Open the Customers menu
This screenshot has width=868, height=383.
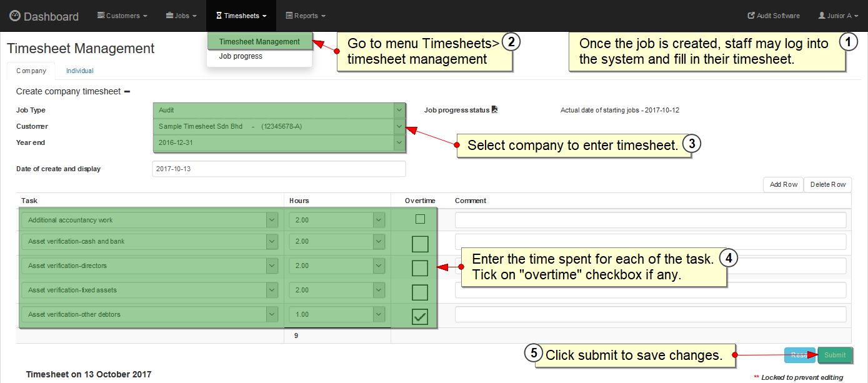point(122,16)
